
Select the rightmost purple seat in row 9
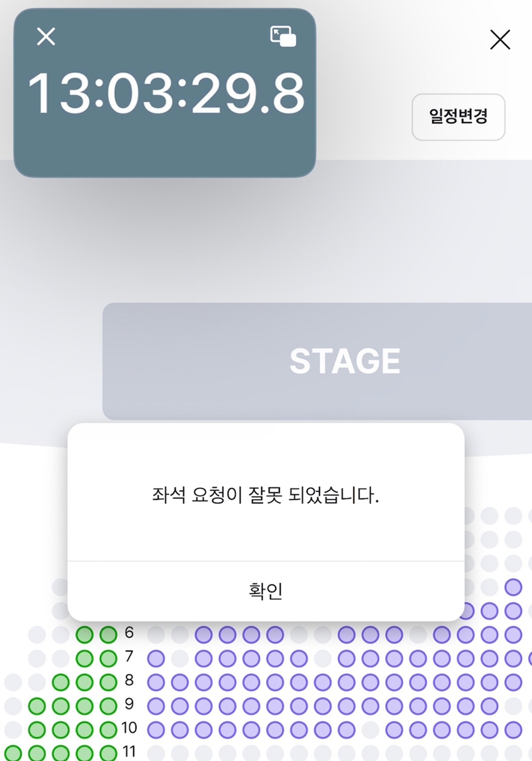pos(489,706)
